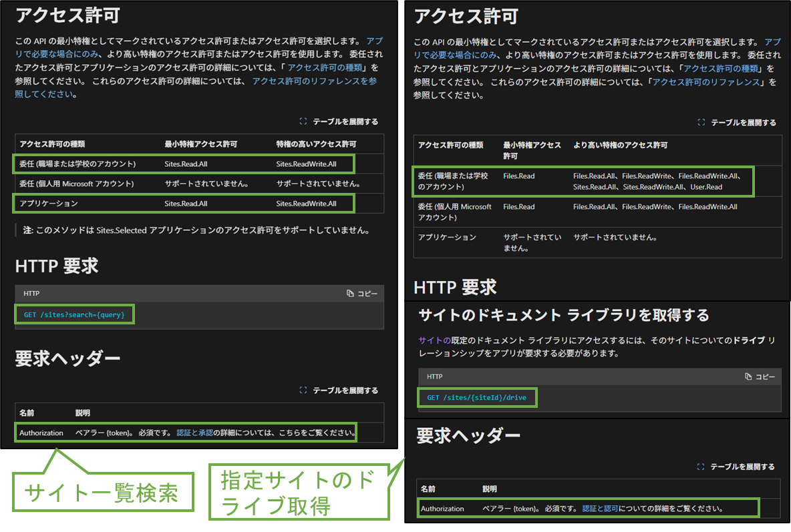Click 'Files.Read' in 委任 (職場または学校 のアカウント) row
791x532 pixels.
[518, 176]
